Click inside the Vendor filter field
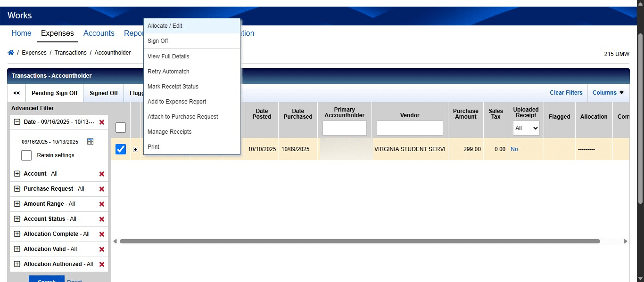Image resolution: width=644 pixels, height=282 pixels. 409,128
